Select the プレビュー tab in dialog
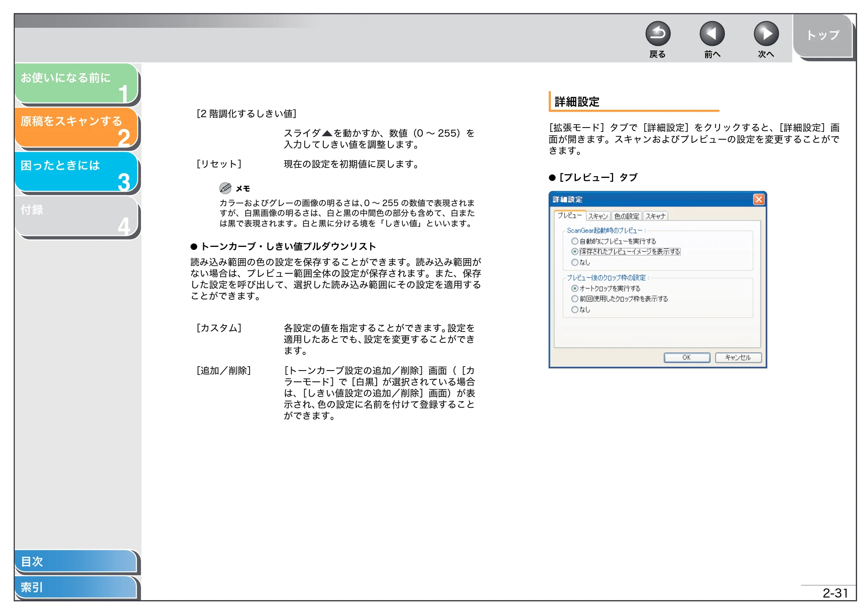The height and width of the screenshot is (614, 868). 569,216
